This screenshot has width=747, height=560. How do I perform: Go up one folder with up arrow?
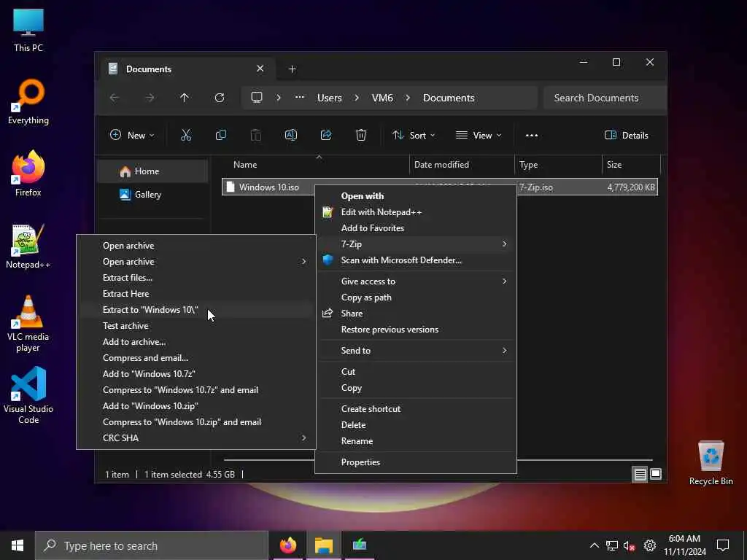(185, 98)
